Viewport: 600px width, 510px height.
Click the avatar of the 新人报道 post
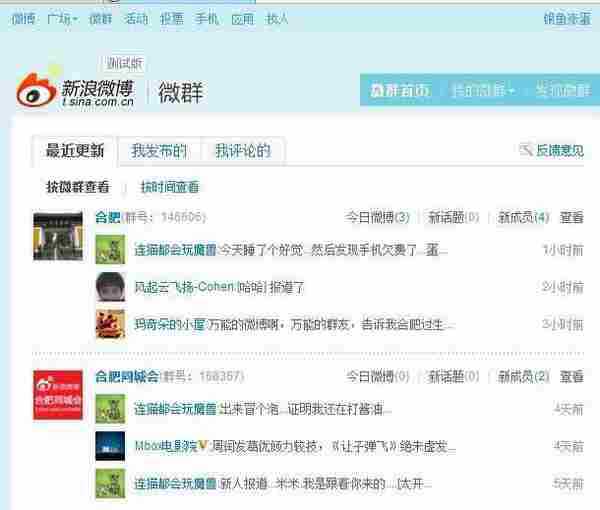click(x=109, y=482)
